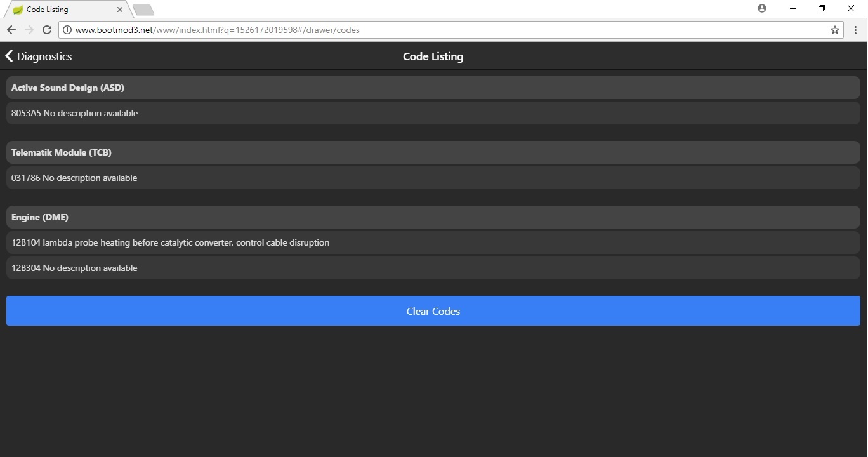Open a new browser tab
The width and height of the screenshot is (868, 457).
tap(143, 10)
